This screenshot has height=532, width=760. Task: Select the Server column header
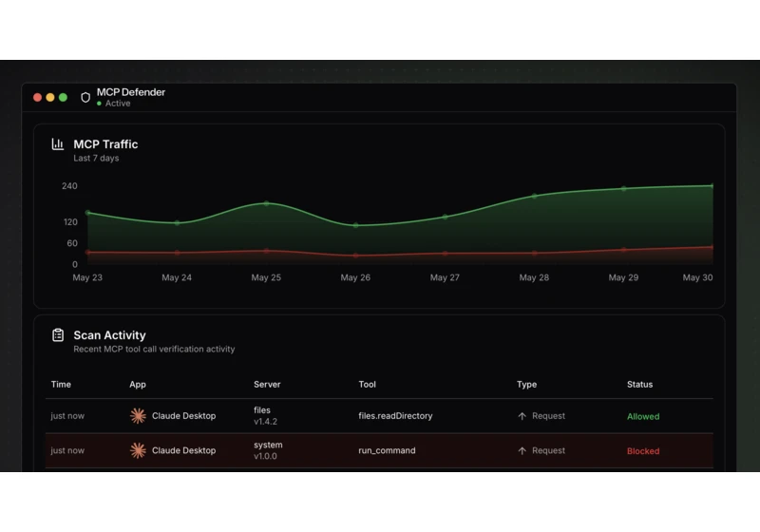click(x=267, y=384)
